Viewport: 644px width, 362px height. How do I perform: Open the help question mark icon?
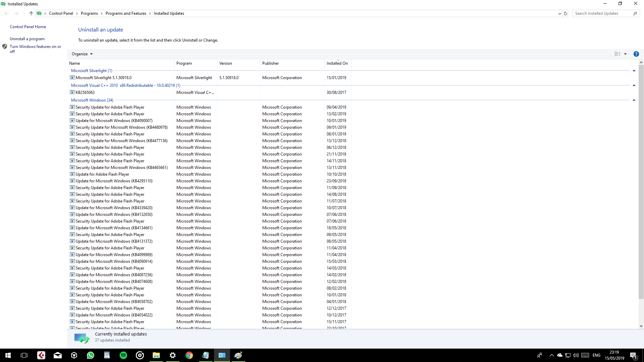(636, 54)
